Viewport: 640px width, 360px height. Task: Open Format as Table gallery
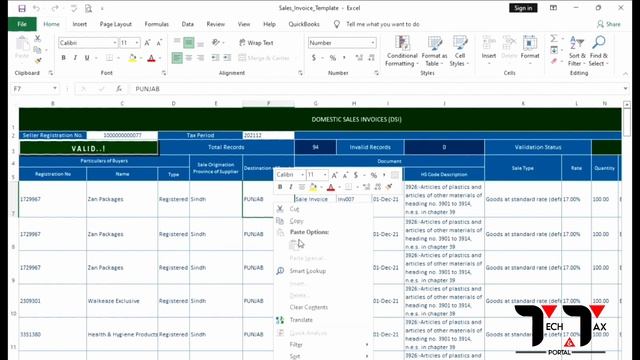tap(434, 51)
